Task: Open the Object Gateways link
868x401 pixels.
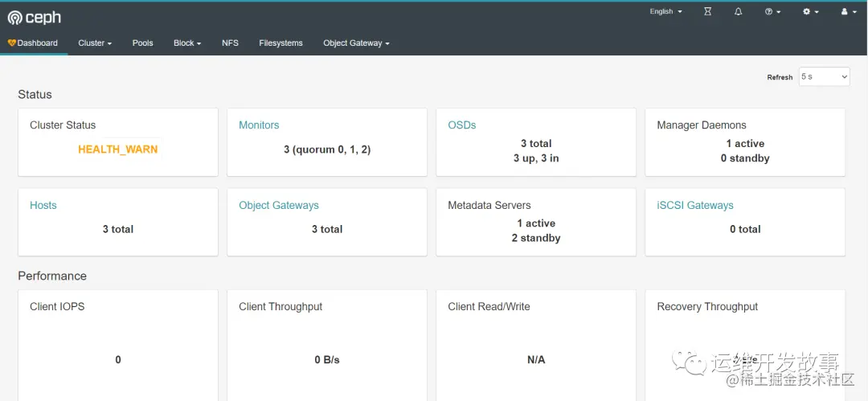Action: (x=279, y=206)
